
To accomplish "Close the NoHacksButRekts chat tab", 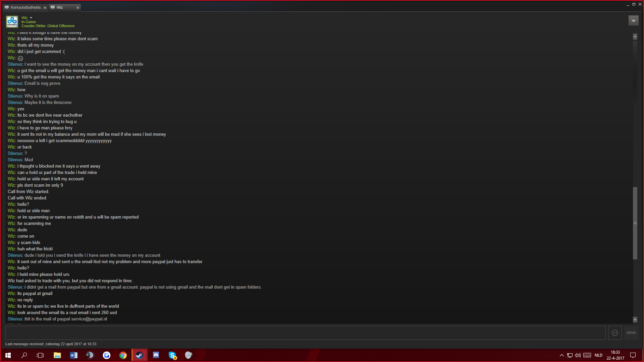I will click(x=45, y=8).
